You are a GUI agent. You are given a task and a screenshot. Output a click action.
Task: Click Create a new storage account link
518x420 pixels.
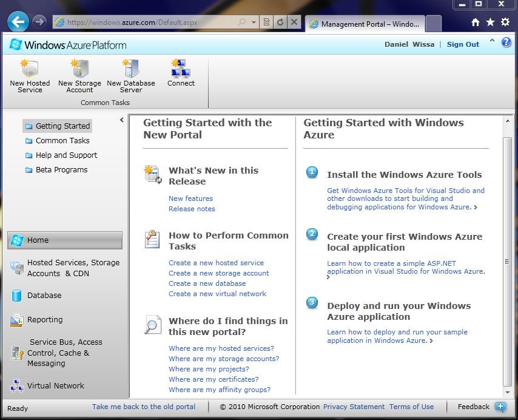(x=219, y=273)
